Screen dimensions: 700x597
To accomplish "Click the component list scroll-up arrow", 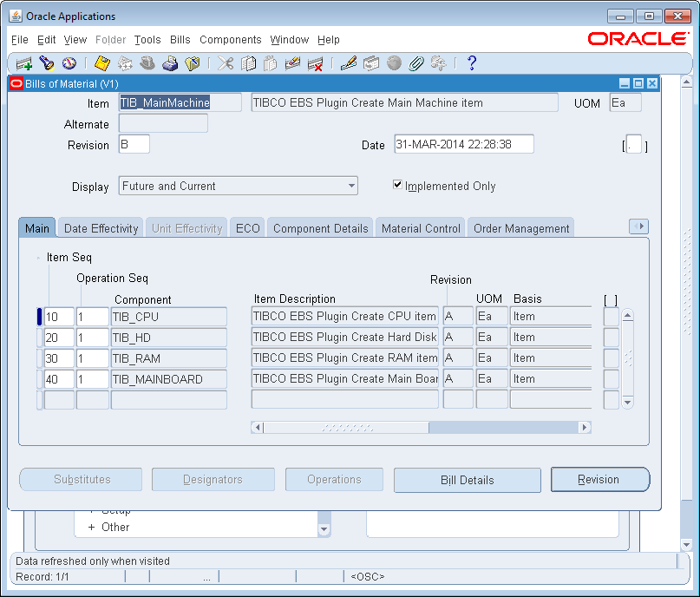I will pos(628,315).
